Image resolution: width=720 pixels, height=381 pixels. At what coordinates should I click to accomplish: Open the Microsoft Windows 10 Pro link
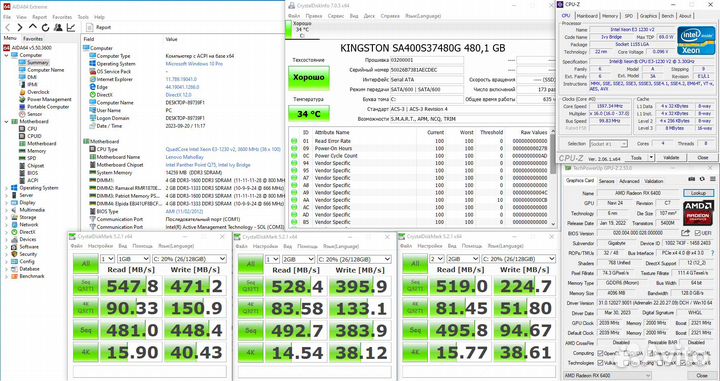tap(194, 64)
